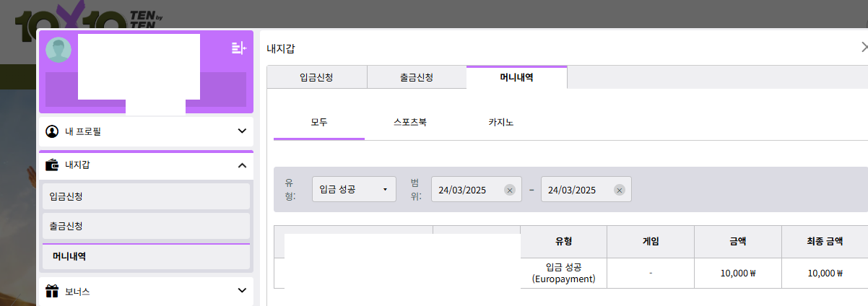The width and height of the screenshot is (868, 306).
Task: Filter by 카지노 sub-tab
Action: [500, 122]
